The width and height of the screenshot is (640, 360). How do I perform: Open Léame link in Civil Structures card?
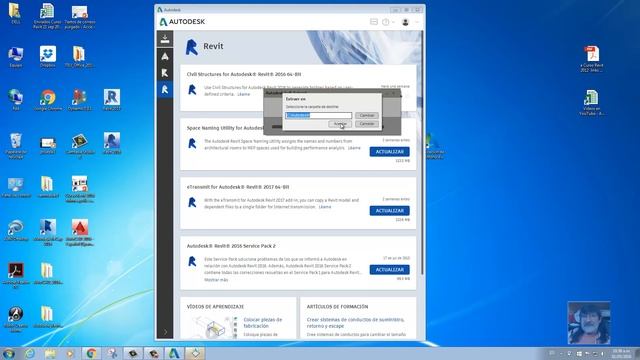tap(244, 94)
